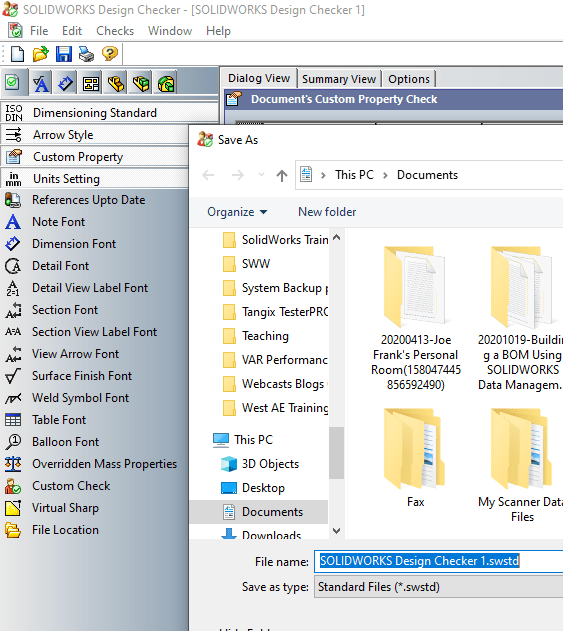Viewport: 563px width, 631px height.
Task: Select the Teaching folder in tree
Action: (x=256, y=336)
